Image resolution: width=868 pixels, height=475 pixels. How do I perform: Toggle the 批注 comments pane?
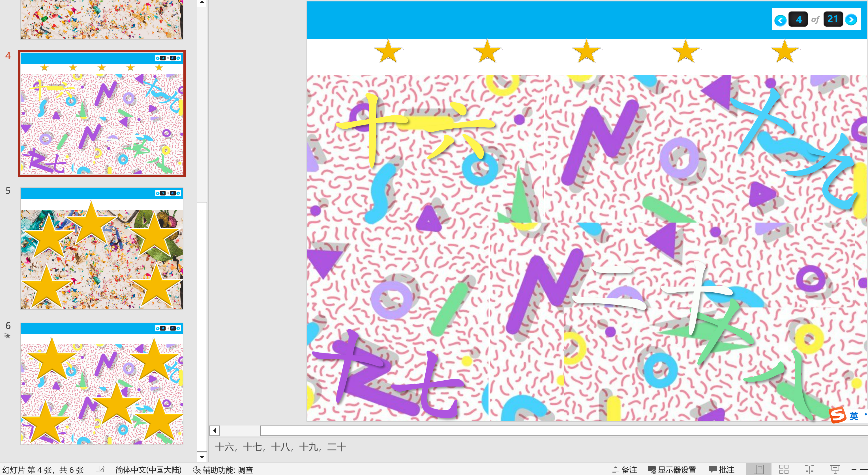(x=721, y=470)
